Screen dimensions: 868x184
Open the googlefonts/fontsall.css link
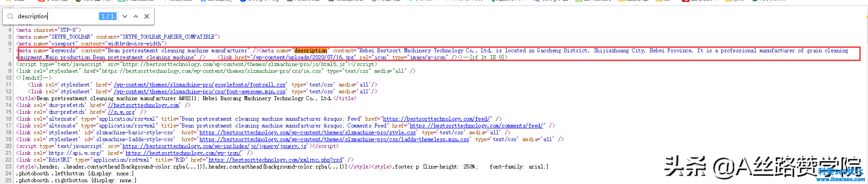pos(200,85)
